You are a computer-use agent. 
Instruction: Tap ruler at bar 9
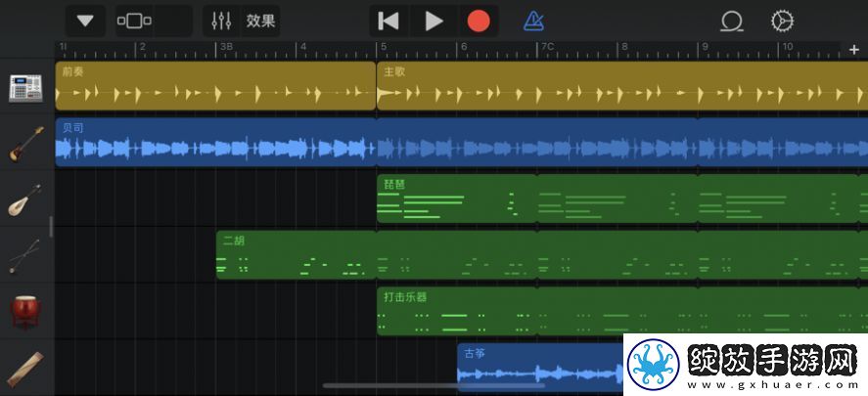tap(705, 49)
